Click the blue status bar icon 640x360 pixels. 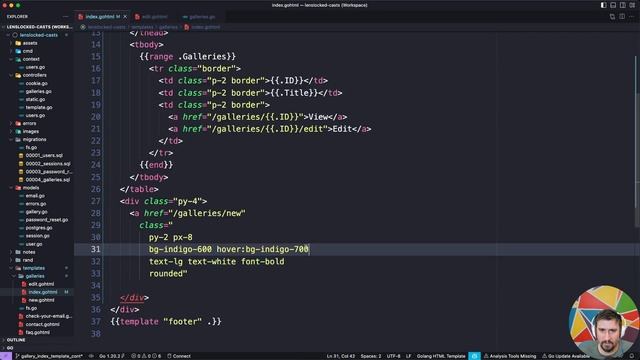(x=474, y=356)
